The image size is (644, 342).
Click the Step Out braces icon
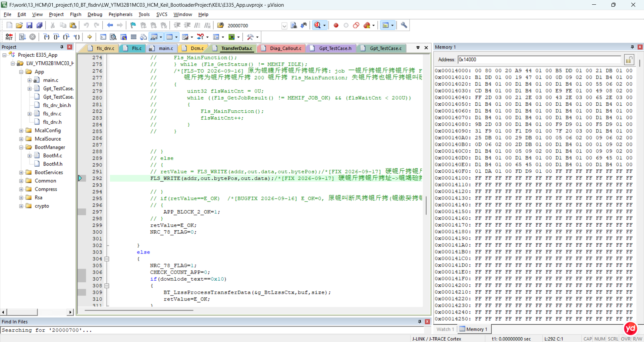coord(66,37)
